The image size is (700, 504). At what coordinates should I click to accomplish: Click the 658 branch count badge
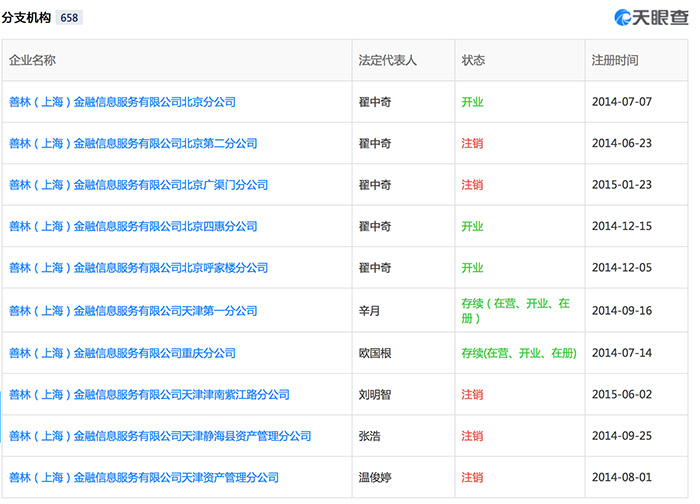pos(69,18)
